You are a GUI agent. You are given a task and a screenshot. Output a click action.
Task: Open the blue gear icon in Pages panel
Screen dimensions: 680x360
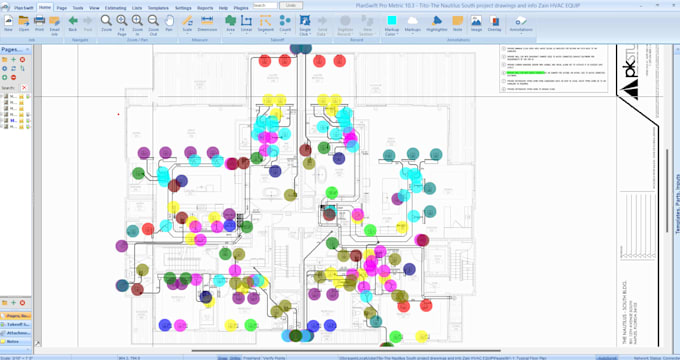[x=4, y=69]
